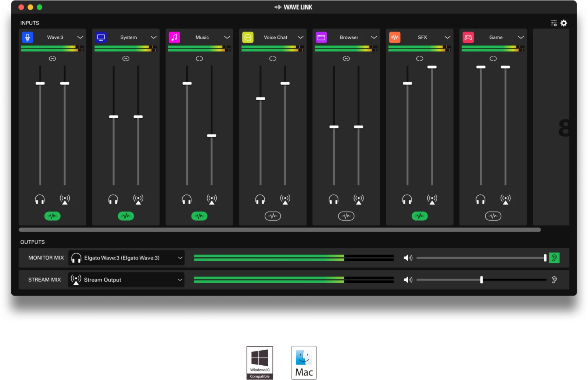This screenshot has height=380, width=588.
Task: Click the Browser window channel icon
Action: point(322,37)
